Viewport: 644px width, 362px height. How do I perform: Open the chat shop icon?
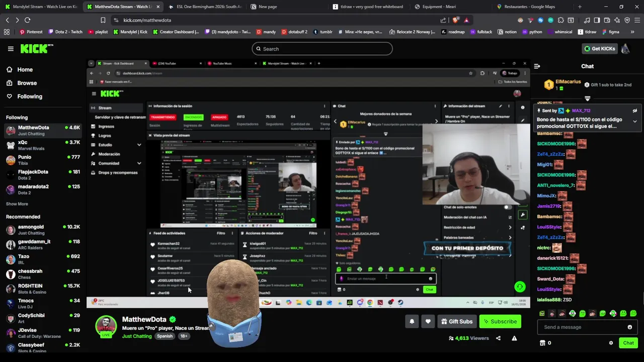[542, 343]
